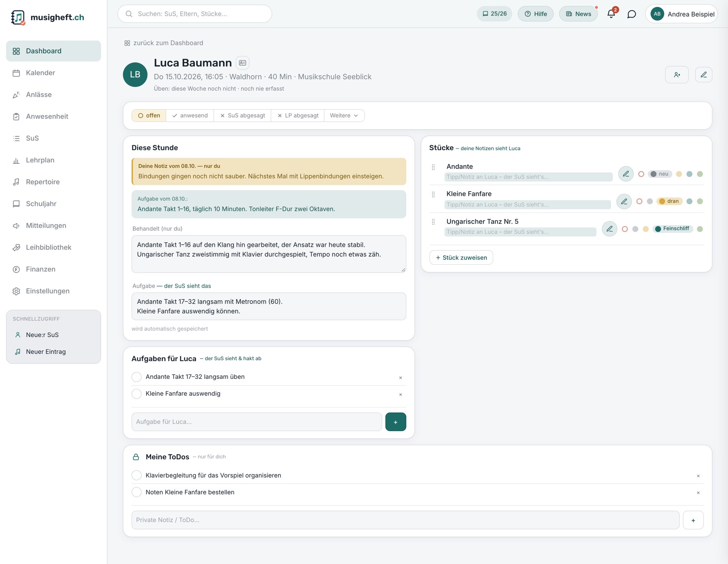Click the edit lesson pencil icon in header

[703, 75]
